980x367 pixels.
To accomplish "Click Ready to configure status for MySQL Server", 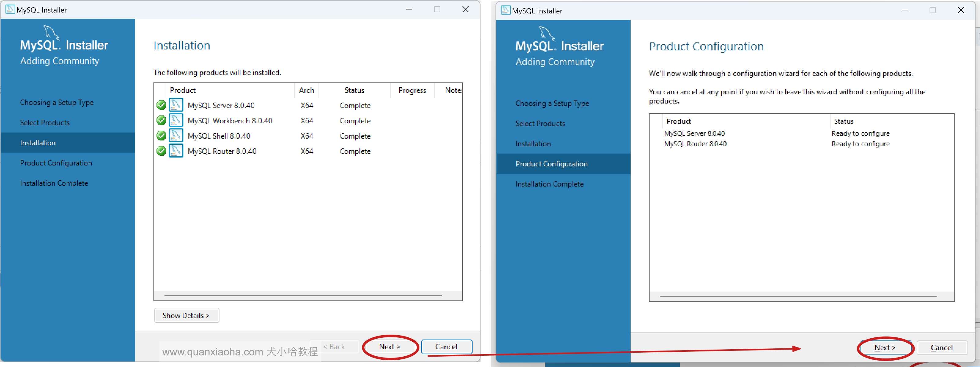I will [x=860, y=133].
